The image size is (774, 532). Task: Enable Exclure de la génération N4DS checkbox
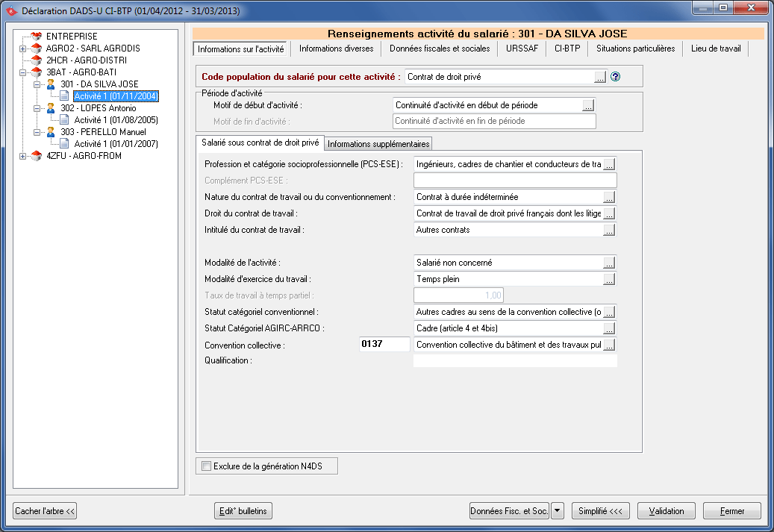[207, 467]
